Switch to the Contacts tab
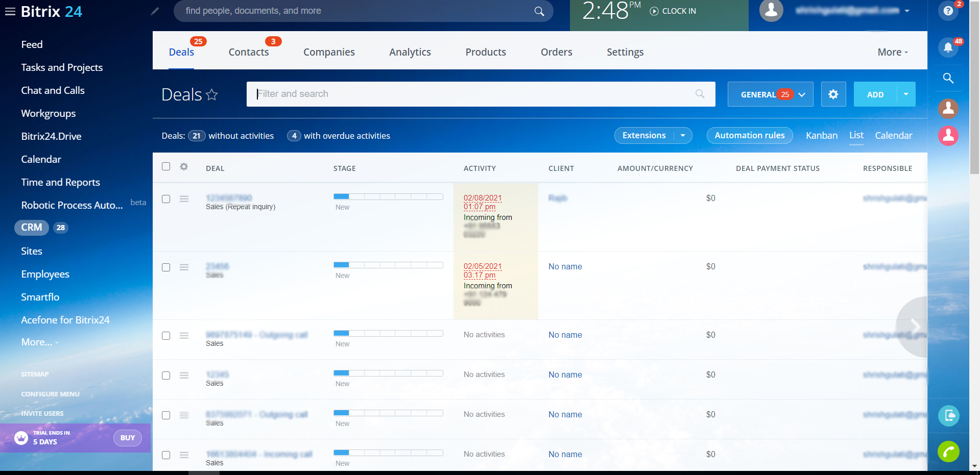The width and height of the screenshot is (980, 475). coord(248,52)
